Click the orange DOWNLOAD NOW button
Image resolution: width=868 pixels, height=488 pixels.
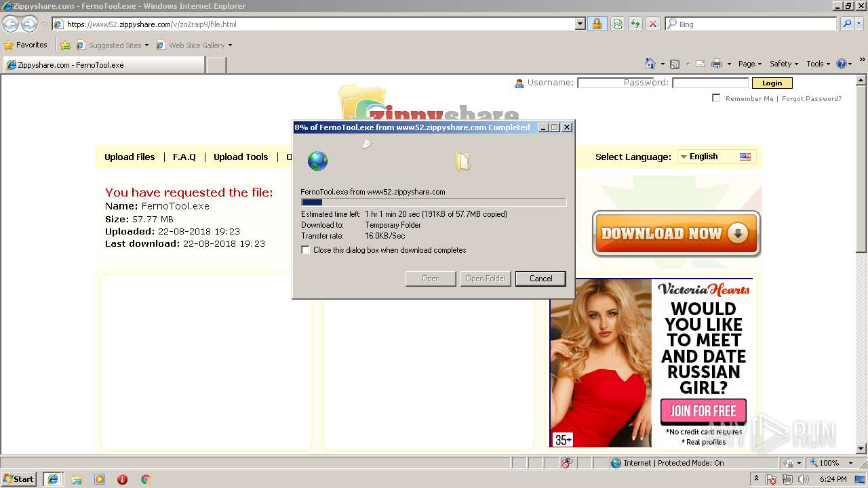pyautogui.click(x=676, y=234)
